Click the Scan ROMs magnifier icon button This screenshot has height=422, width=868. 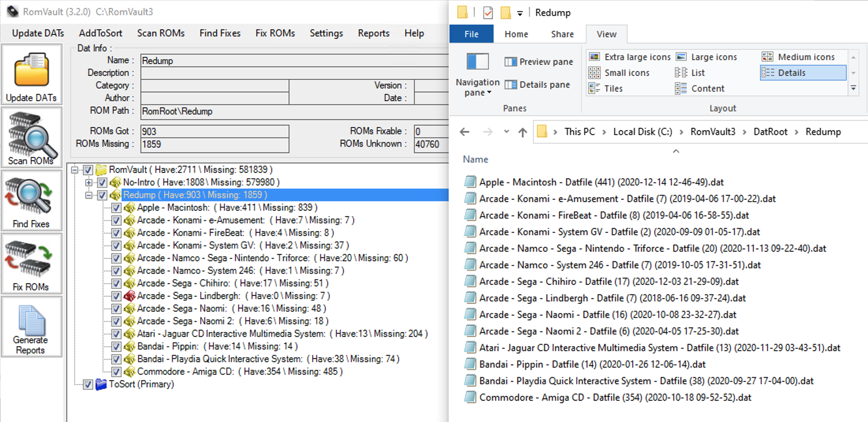point(32,138)
